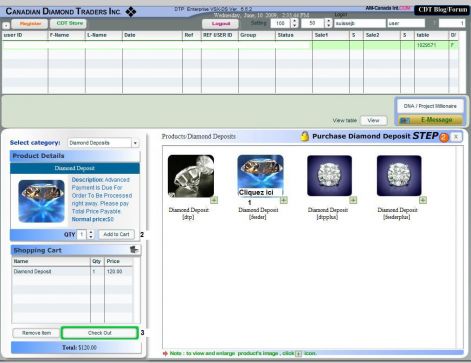Open the CDT Store
471x363 pixels.
click(x=69, y=23)
